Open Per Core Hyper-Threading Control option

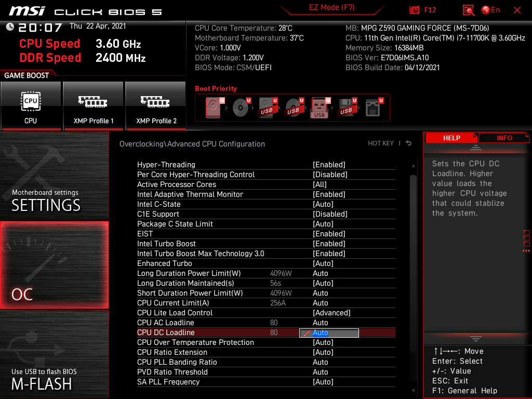pos(266,175)
